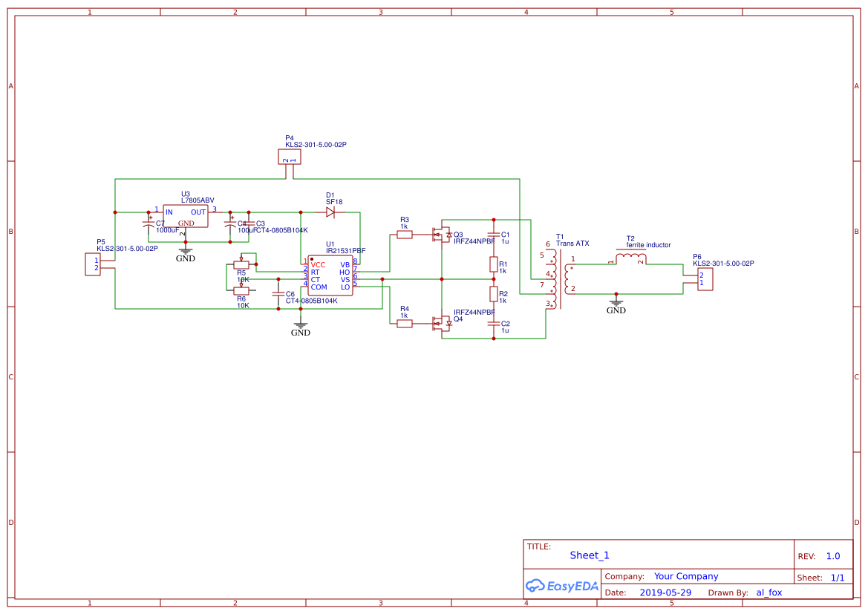
Task: Select the C2 capacitor symbol
Action: pyautogui.click(x=493, y=323)
